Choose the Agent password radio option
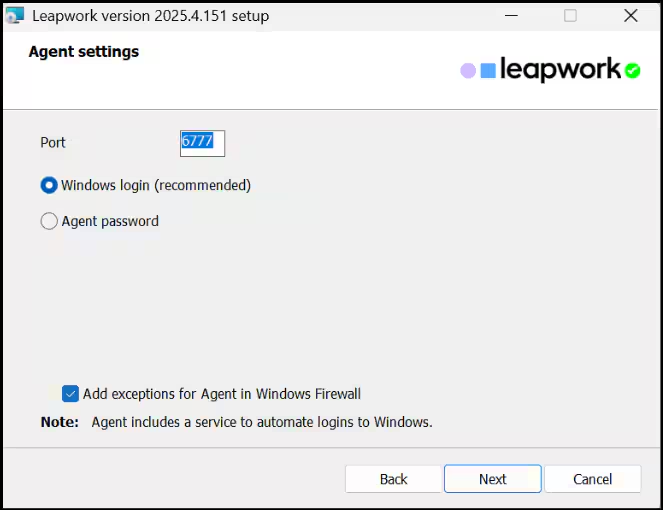Image resolution: width=663 pixels, height=510 pixels. [49, 221]
